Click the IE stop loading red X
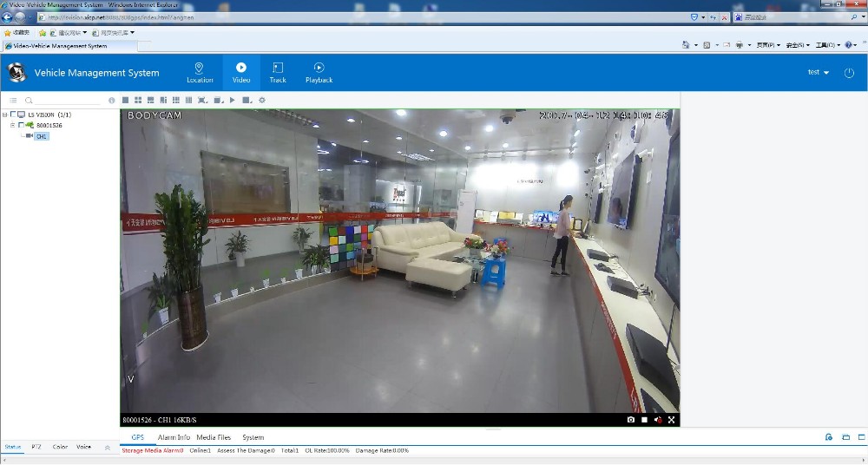 point(724,17)
